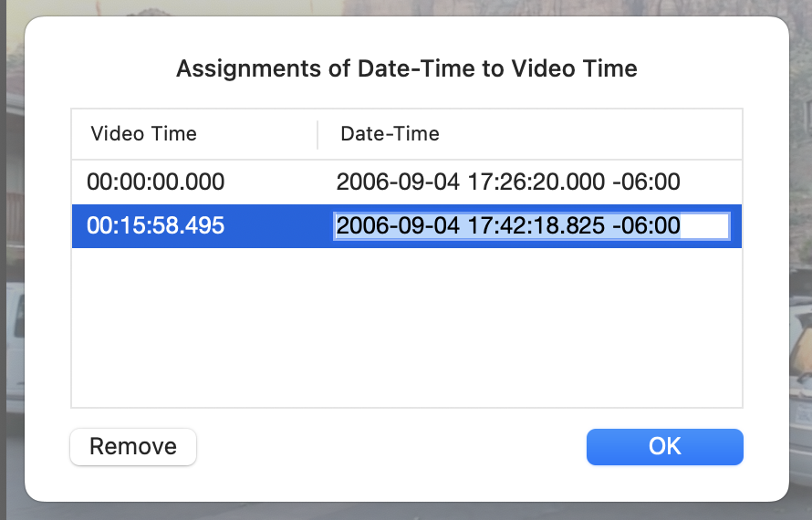Click the divider between the column headers
Image resolution: width=812 pixels, height=520 pixels.
click(x=318, y=135)
